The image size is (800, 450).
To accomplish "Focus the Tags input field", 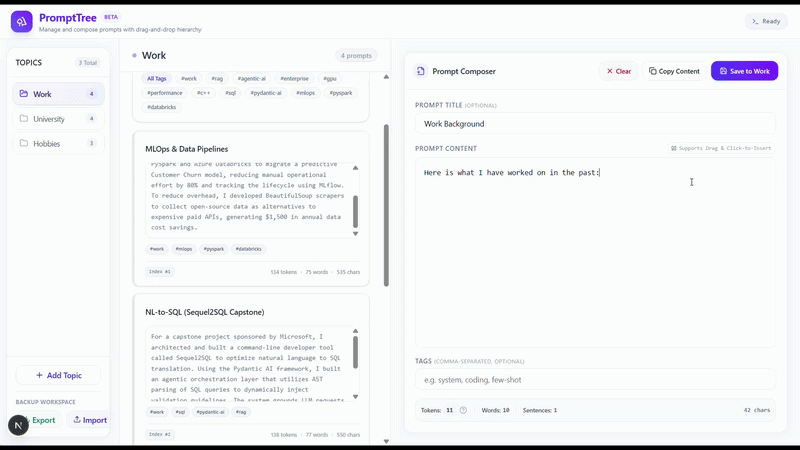I will point(595,380).
